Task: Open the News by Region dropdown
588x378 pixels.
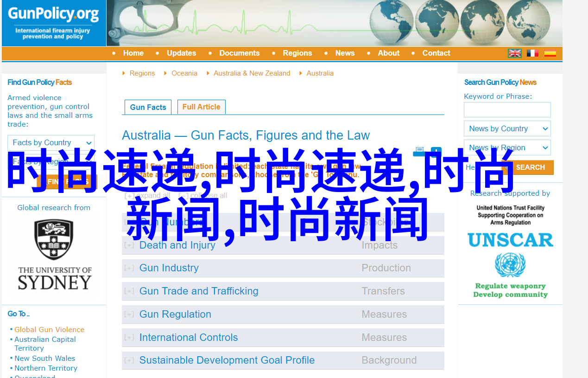Action: coord(507,148)
